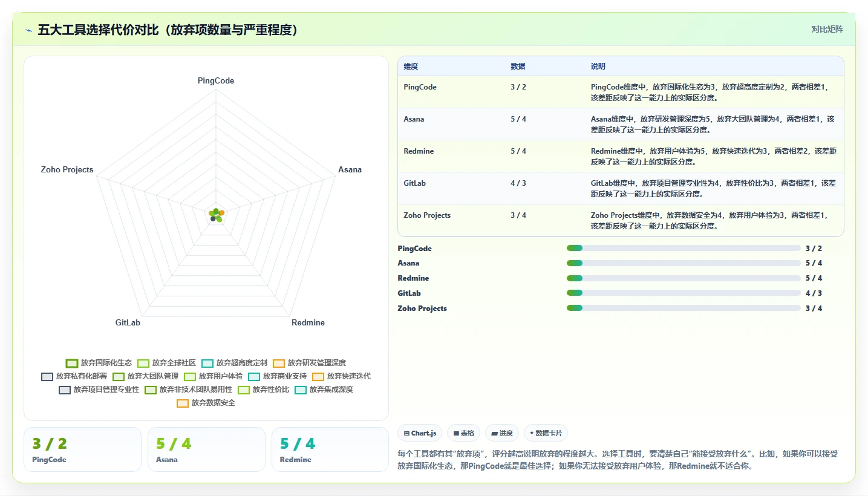Toggle the 放弃用户体验 legend item
Viewport: 868px width, 496px height.
point(213,376)
